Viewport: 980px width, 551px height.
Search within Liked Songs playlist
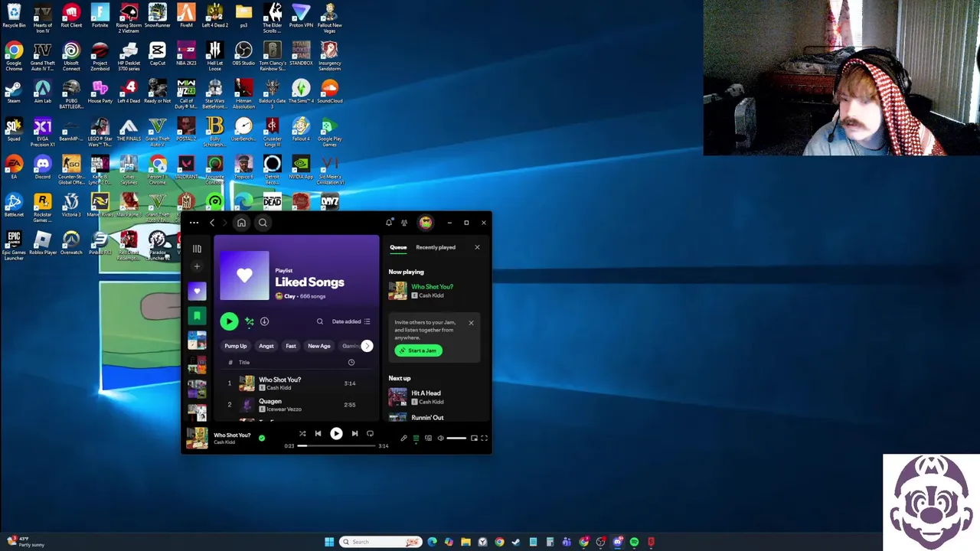tap(320, 321)
